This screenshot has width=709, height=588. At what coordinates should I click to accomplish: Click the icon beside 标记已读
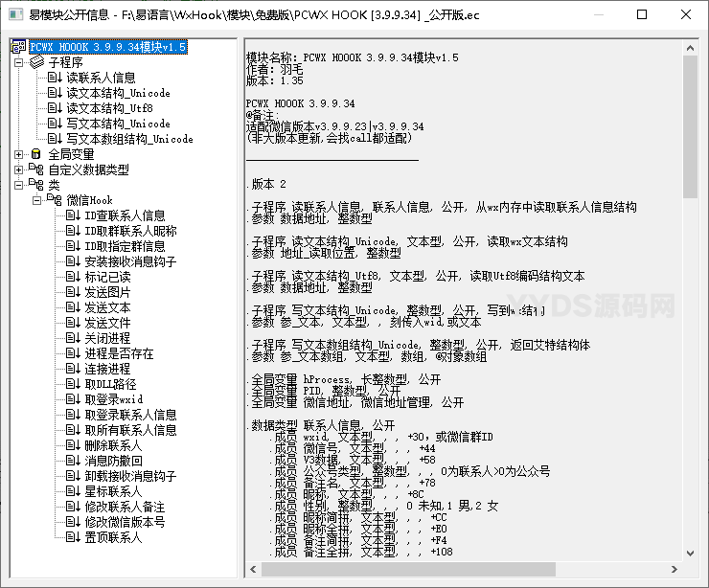(73, 277)
